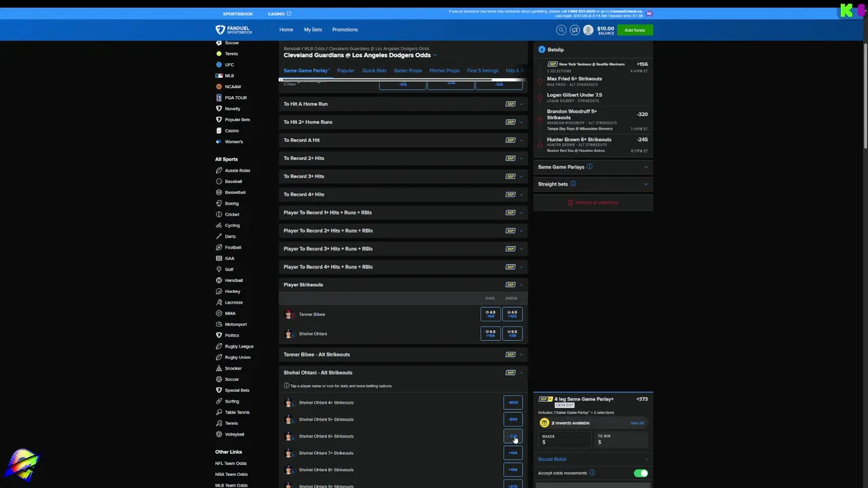Select Shohei Ohtani 4+ Strikeouts odds
Screen dimensions: 868x488
tap(513, 403)
